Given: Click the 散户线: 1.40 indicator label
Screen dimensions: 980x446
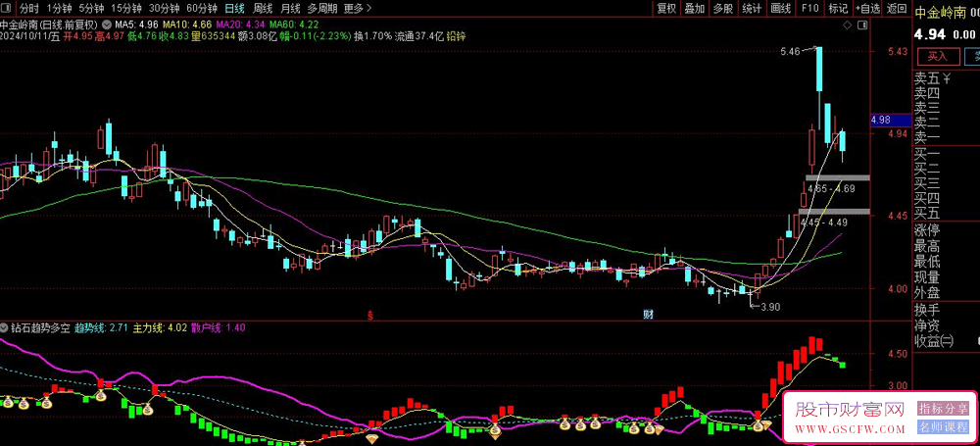Looking at the screenshot, I should point(219,327).
